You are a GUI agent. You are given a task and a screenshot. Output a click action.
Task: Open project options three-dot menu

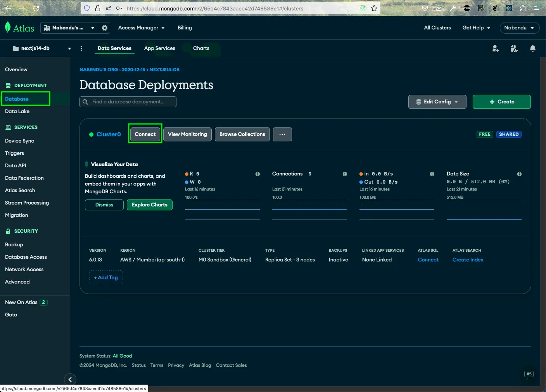tap(81, 48)
